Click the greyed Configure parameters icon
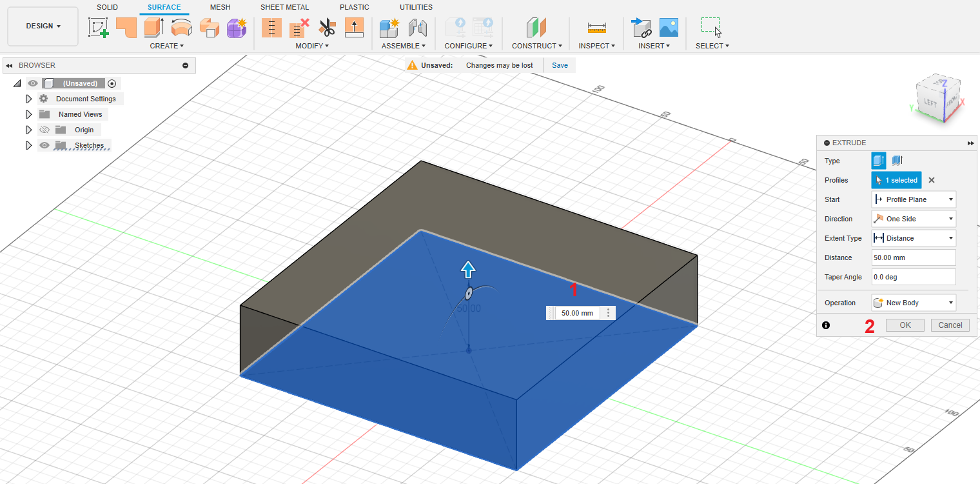Image resolution: width=980 pixels, height=484 pixels. (x=455, y=27)
